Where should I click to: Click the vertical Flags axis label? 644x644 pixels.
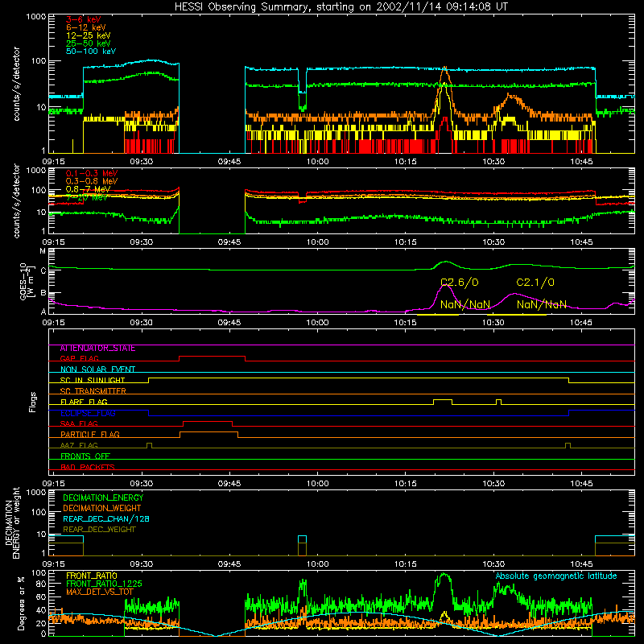click(33, 402)
